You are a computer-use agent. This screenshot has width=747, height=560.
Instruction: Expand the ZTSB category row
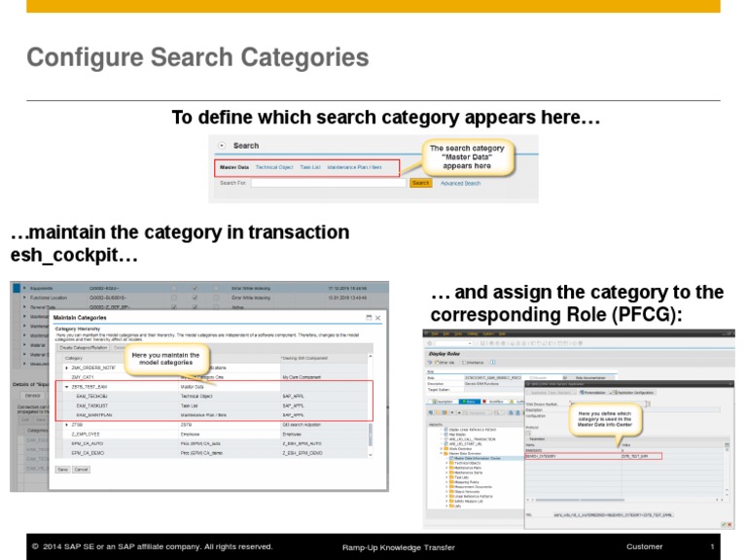pos(67,425)
